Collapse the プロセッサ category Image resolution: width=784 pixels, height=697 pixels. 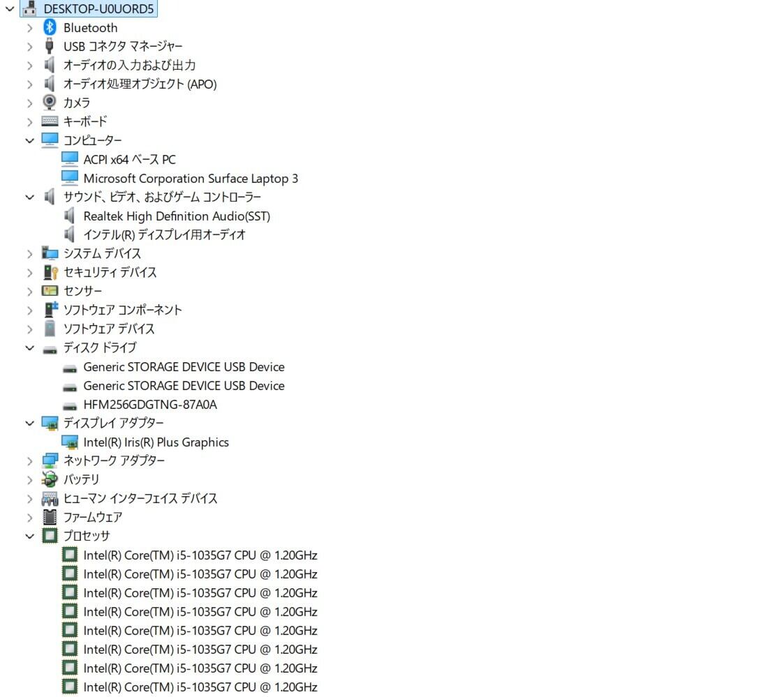29,537
